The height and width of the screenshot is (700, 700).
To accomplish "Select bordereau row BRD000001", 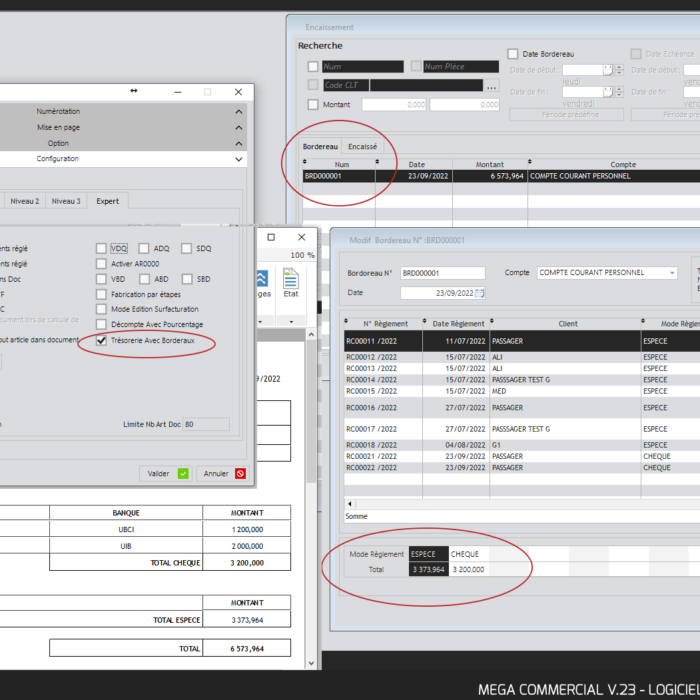I will (x=501, y=176).
